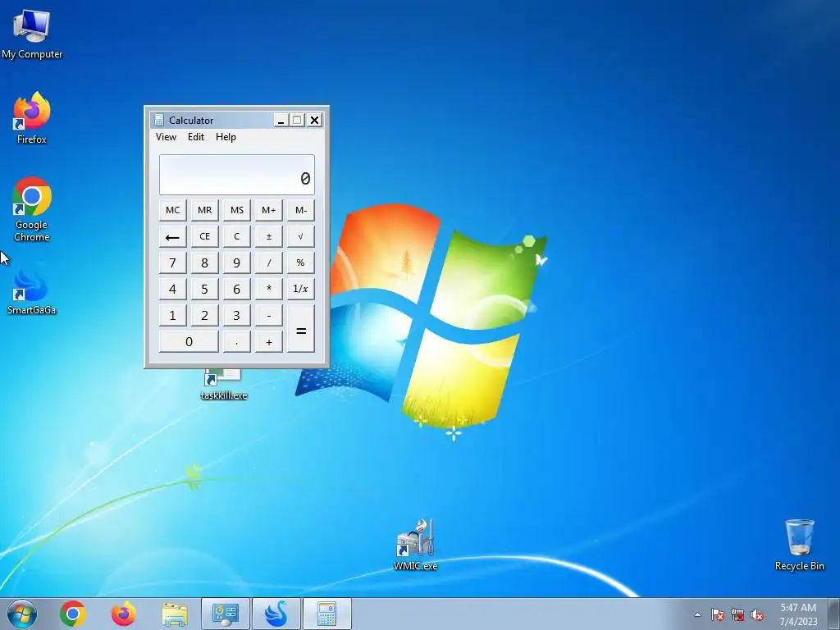Click the Calculator taskbar item

point(326,614)
